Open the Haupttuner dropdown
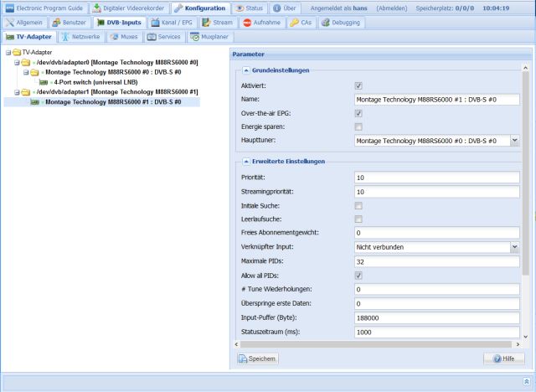 click(514, 141)
